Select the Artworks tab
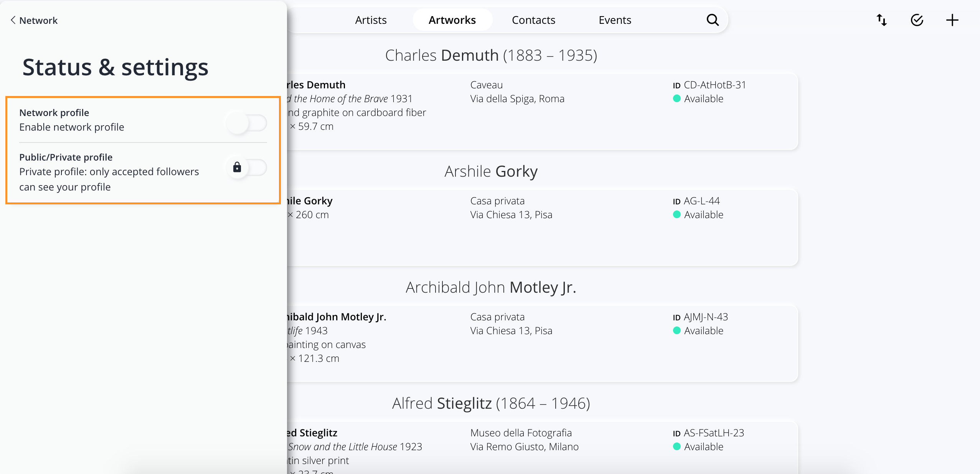 [452, 20]
